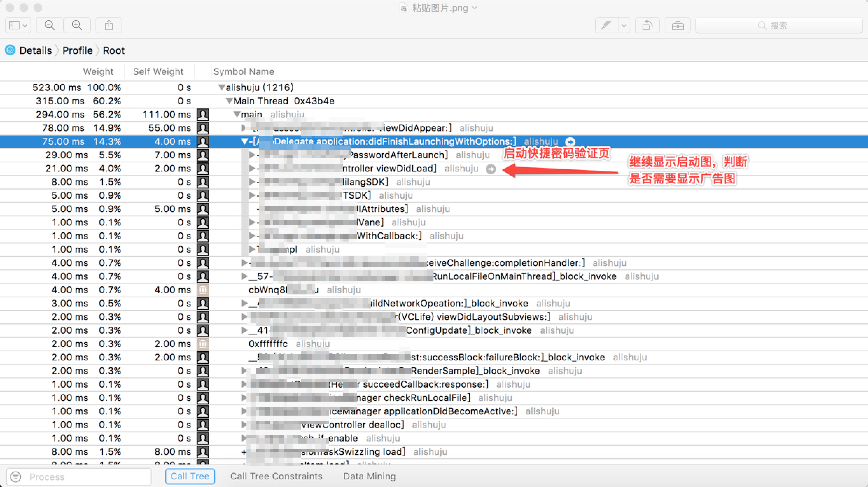Open the share export icon
Image resolution: width=868 pixels, height=487 pixels.
(x=109, y=25)
